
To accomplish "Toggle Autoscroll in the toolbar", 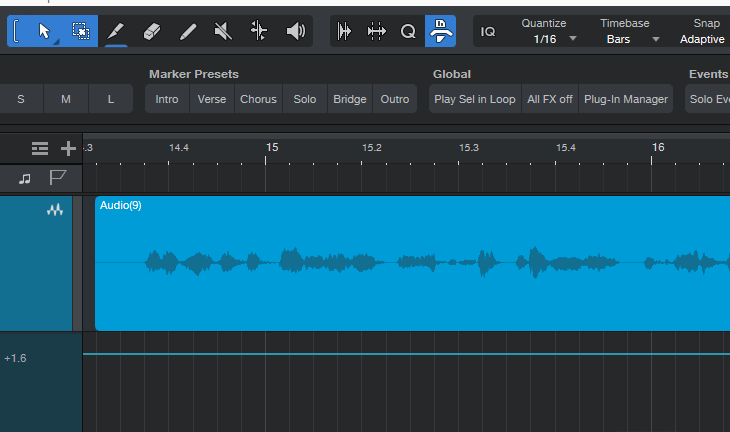I will 441,31.
